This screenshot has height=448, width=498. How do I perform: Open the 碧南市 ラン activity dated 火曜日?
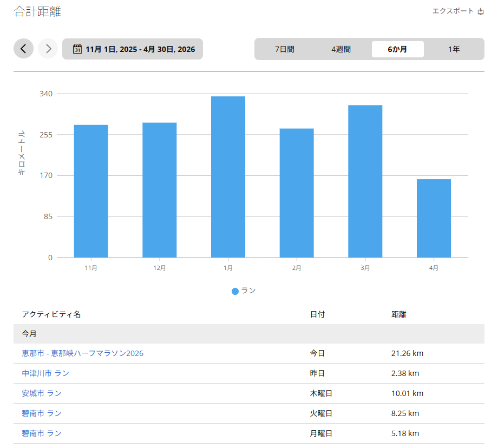click(42, 413)
